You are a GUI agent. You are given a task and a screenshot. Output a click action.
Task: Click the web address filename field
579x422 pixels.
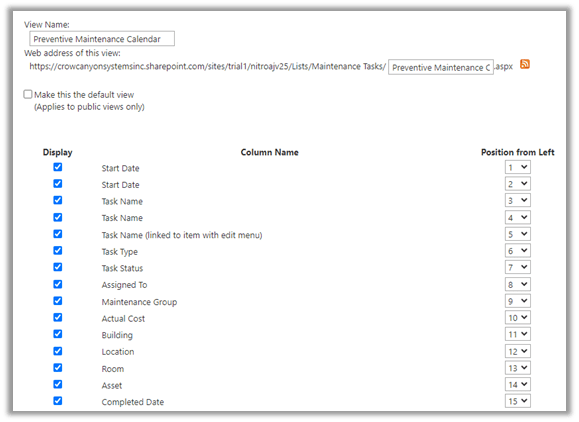pos(441,67)
